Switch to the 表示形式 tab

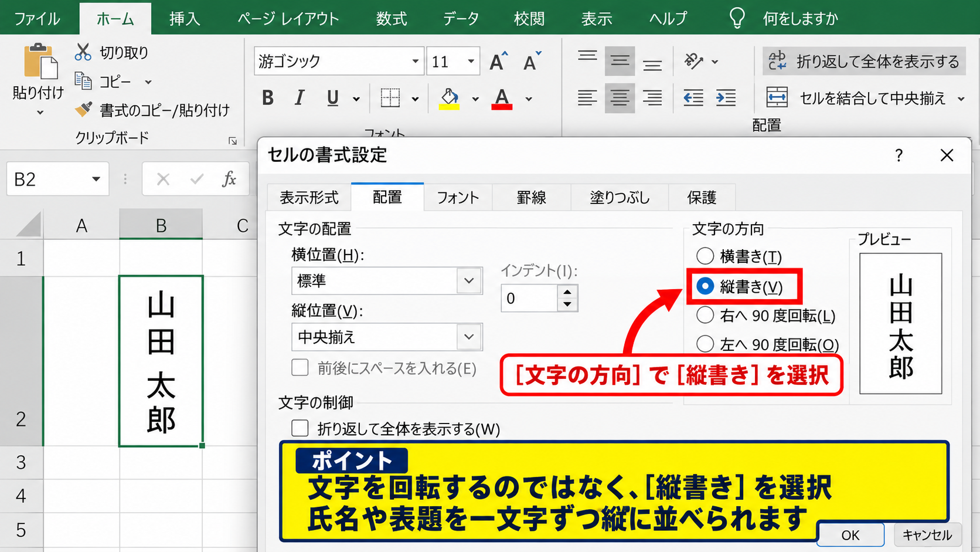point(309,198)
